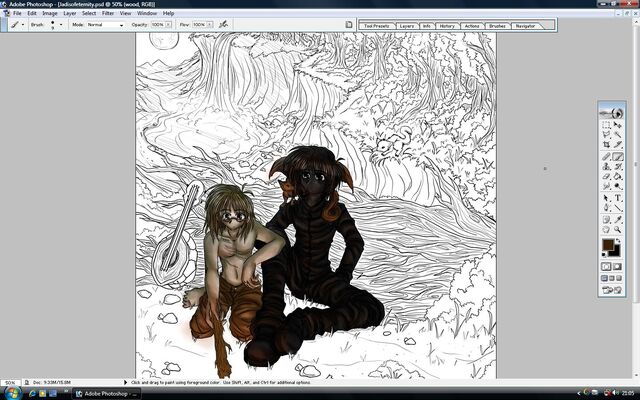This screenshot has width=640, height=400.
Task: Set Full Screen Mode with menu bar
Action: coord(612,278)
